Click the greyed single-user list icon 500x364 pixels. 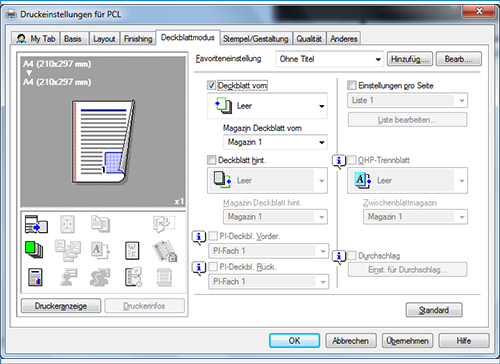click(x=69, y=277)
